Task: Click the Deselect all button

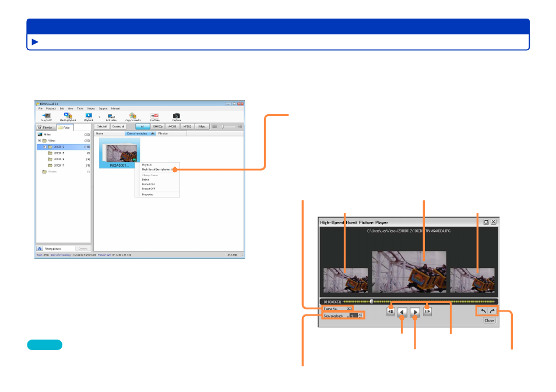Action: pos(118,126)
